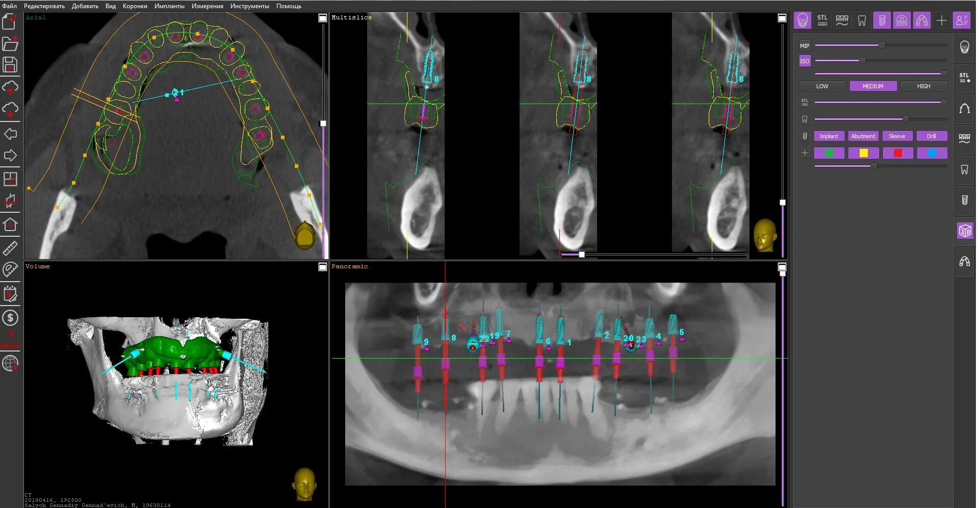Toggle STL models in top bar
980x508 pixels.
[x=822, y=20]
